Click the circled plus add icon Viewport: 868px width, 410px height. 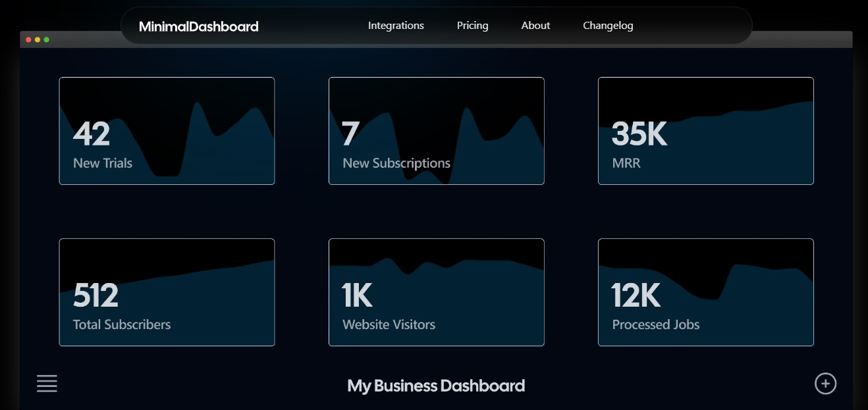point(825,384)
